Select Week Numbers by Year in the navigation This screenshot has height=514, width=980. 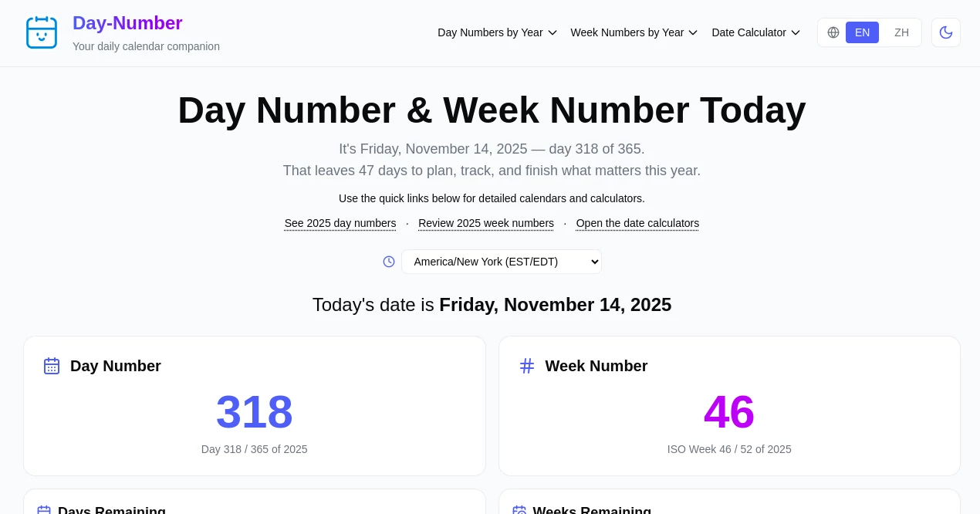634,32
